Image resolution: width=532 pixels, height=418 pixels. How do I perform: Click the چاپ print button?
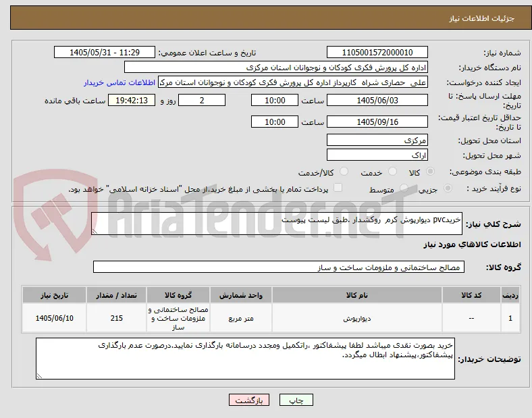tap(296, 400)
